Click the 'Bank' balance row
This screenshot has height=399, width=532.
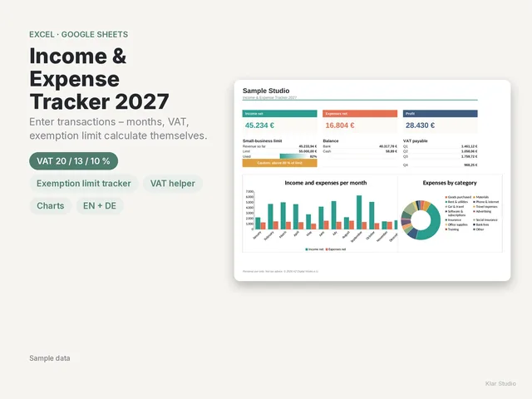(360, 146)
